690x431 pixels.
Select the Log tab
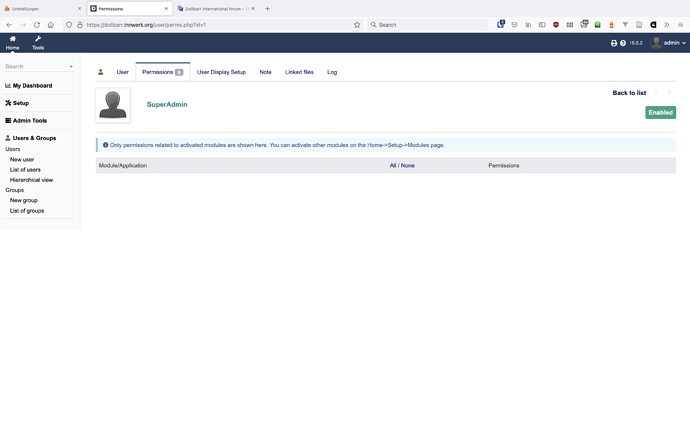(x=332, y=72)
